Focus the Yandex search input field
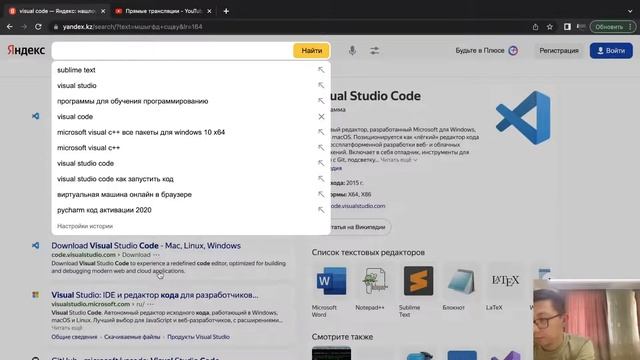The width and height of the screenshot is (640, 360). (172, 51)
